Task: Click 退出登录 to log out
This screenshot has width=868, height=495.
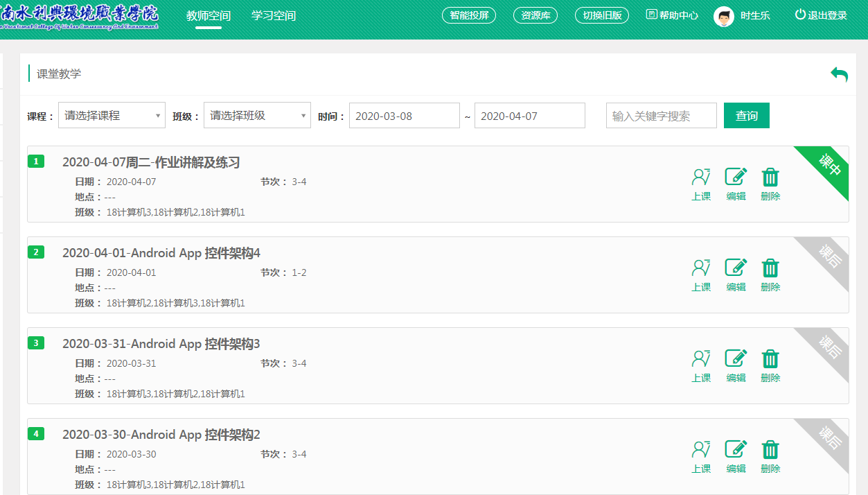Action: pos(821,15)
